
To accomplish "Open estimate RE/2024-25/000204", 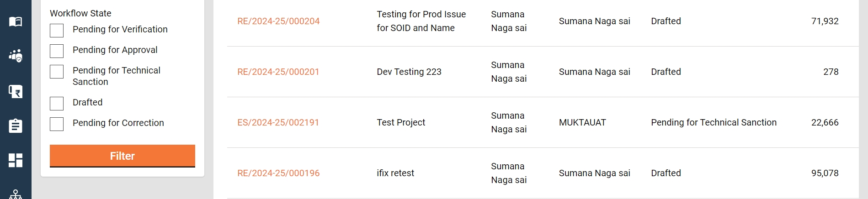I will (278, 21).
